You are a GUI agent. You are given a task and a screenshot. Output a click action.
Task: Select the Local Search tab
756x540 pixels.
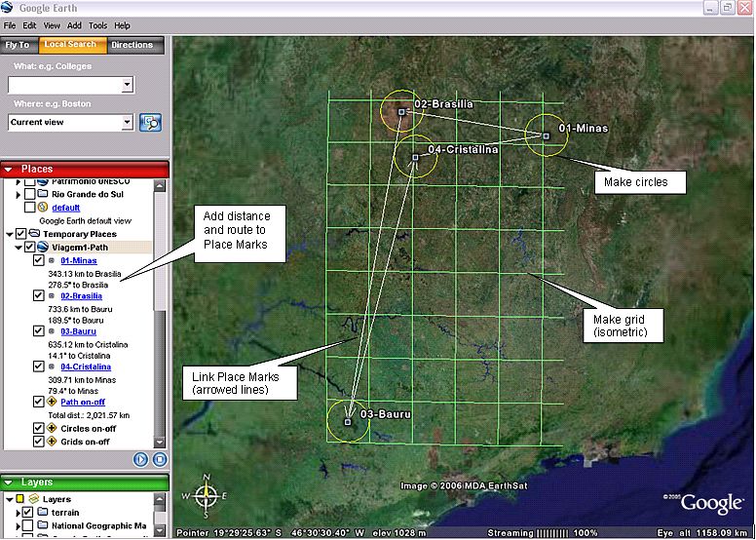tap(70, 45)
